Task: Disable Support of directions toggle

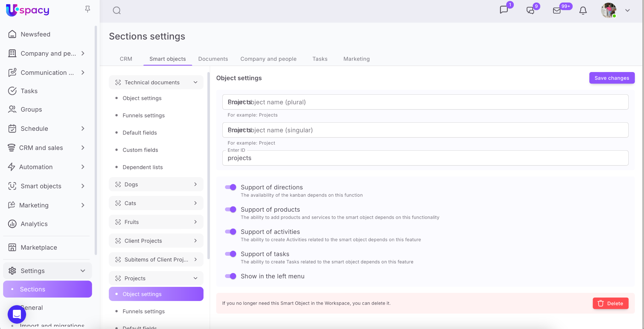Action: pos(230,187)
